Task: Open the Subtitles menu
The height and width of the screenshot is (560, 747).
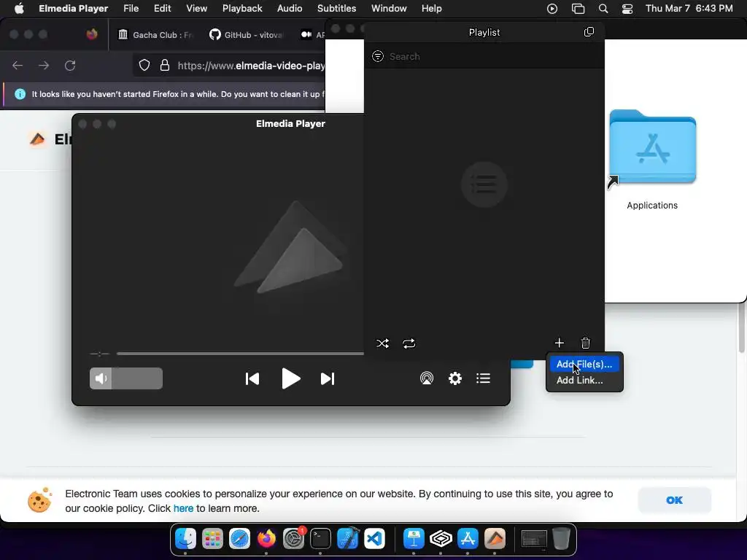Action: tap(336, 9)
